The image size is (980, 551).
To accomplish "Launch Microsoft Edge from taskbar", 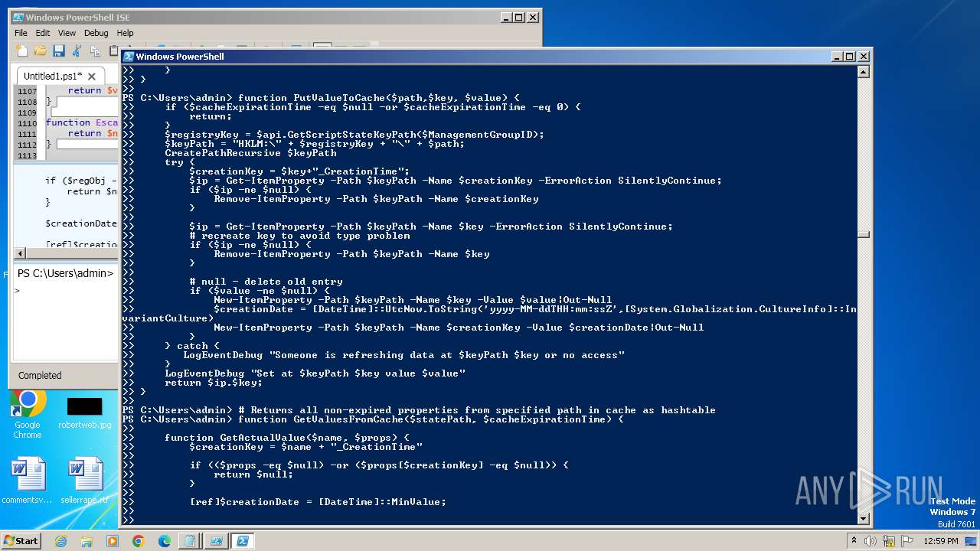I will (165, 541).
